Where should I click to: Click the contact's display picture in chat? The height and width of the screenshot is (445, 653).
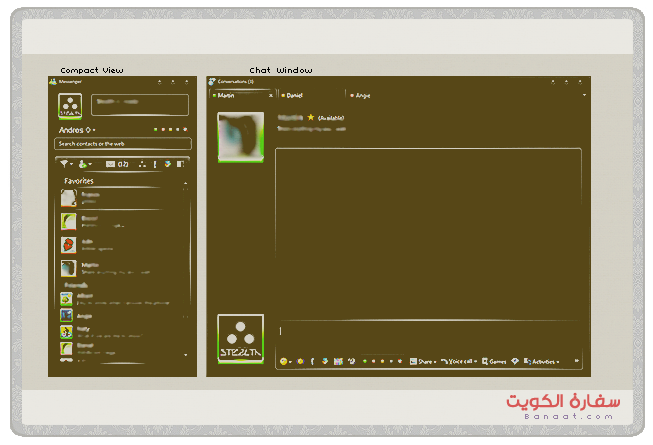click(240, 135)
